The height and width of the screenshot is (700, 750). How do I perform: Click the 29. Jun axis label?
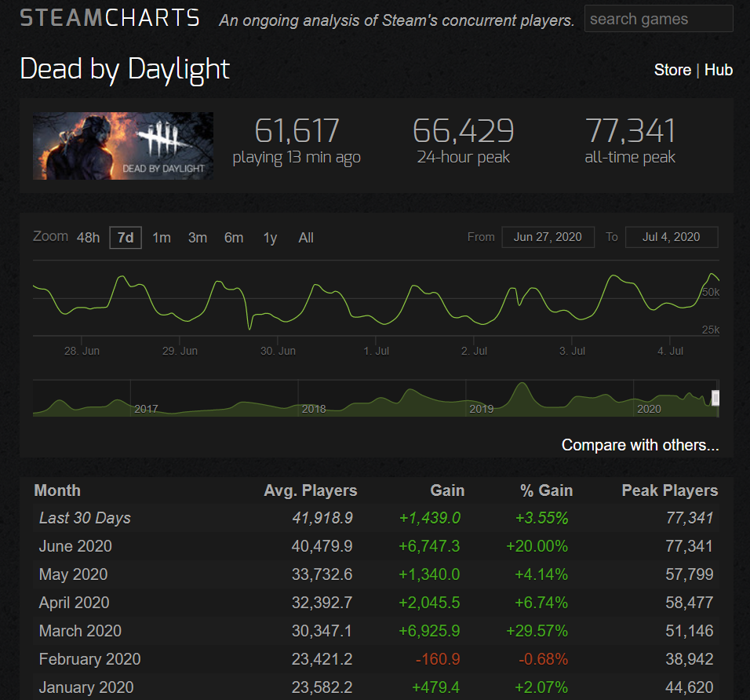pyautogui.click(x=180, y=352)
